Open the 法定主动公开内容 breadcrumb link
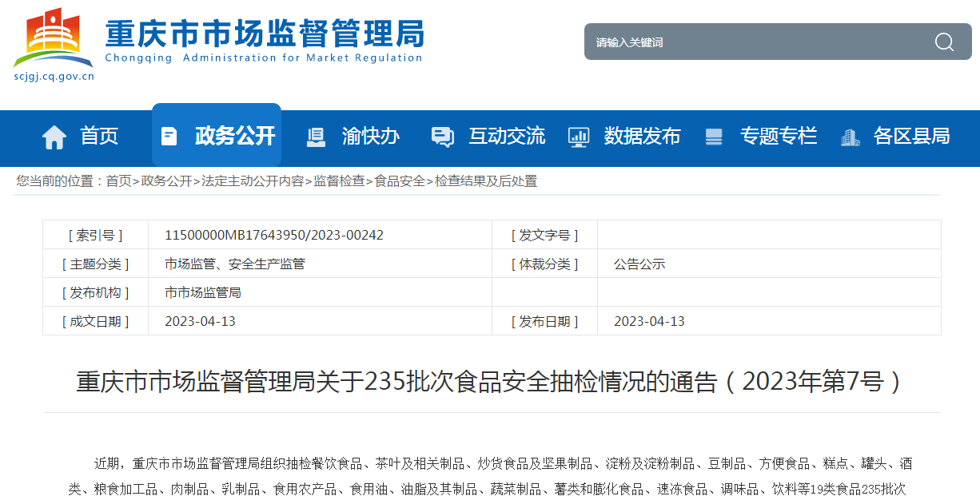 pos(253,181)
